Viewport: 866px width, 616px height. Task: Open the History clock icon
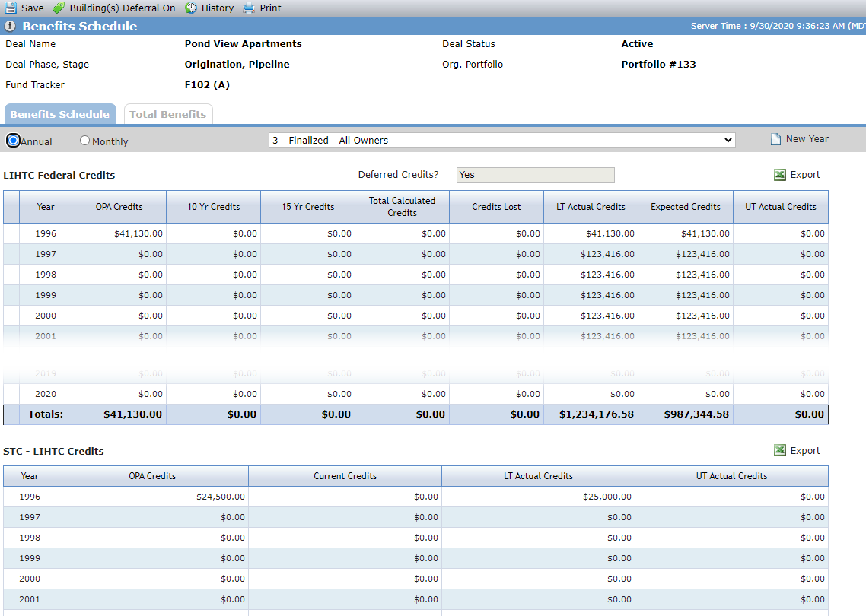point(191,8)
